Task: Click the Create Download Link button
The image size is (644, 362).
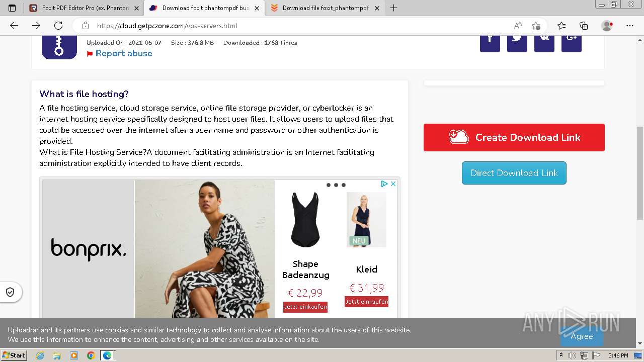Action: pyautogui.click(x=514, y=137)
